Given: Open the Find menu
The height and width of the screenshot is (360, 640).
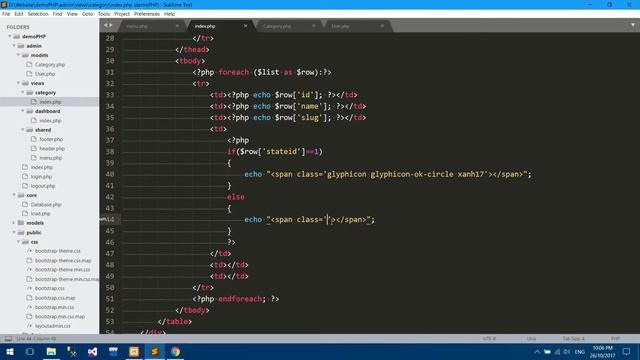Looking at the screenshot, I should (57, 14).
